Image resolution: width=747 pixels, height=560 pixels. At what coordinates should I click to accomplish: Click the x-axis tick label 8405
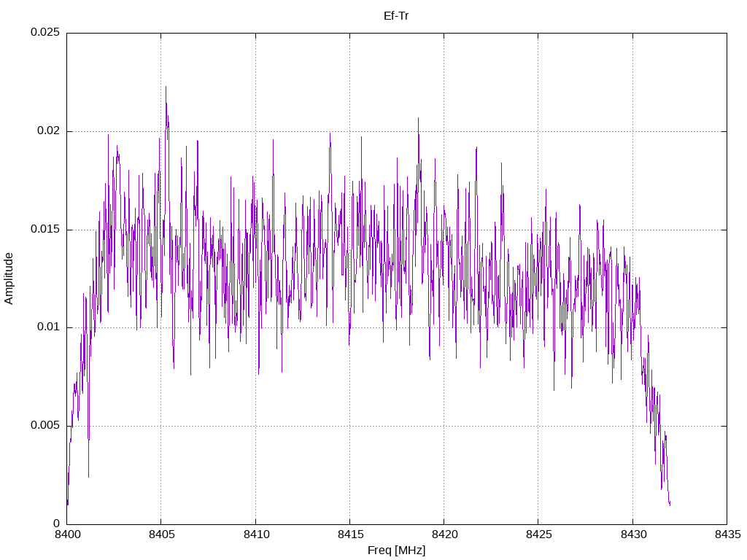161,534
